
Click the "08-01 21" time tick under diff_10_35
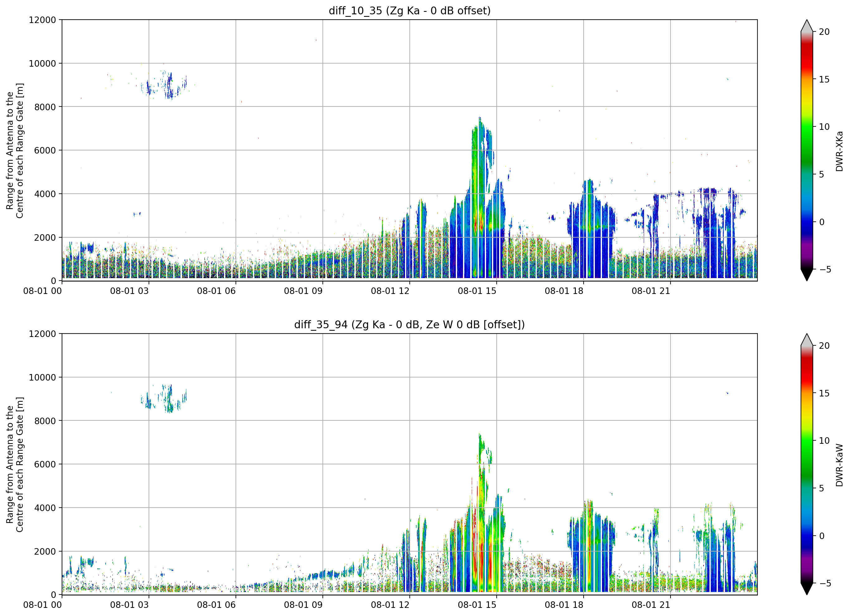tap(651, 291)
